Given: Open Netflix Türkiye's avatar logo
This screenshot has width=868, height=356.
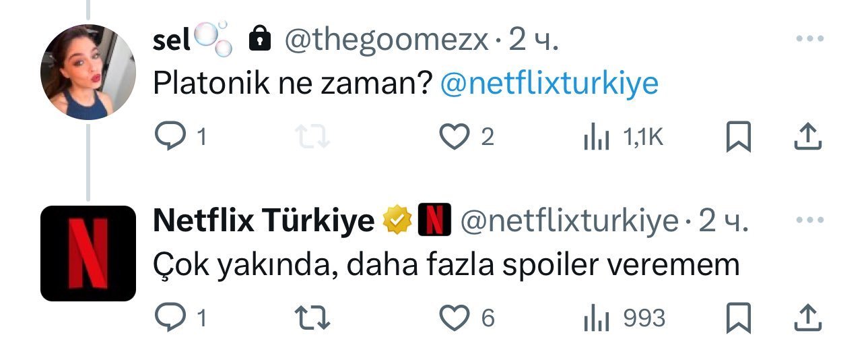Looking at the screenshot, I should coord(88,253).
